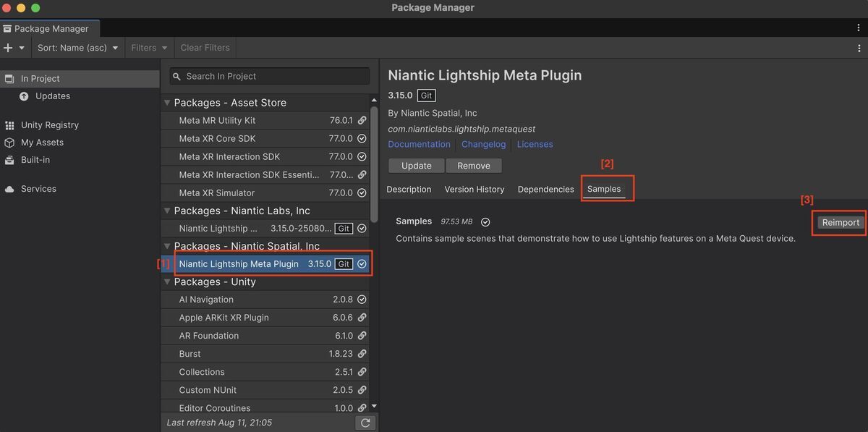Select AI Navigation package
868x432 pixels.
(265, 300)
